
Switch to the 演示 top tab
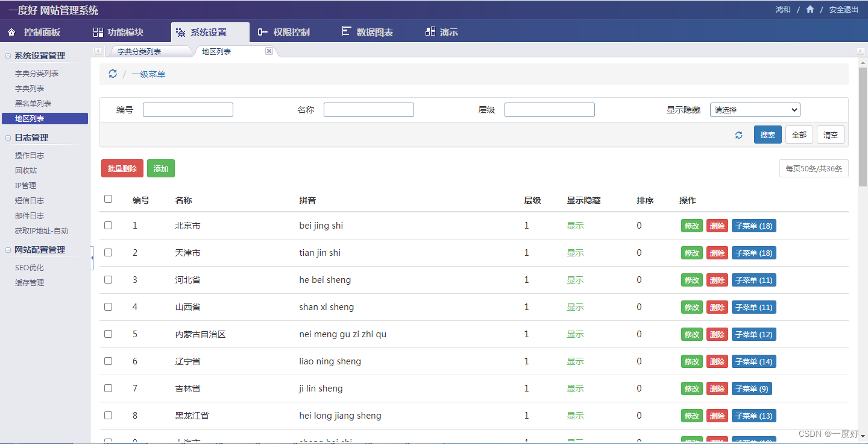pyautogui.click(x=448, y=33)
